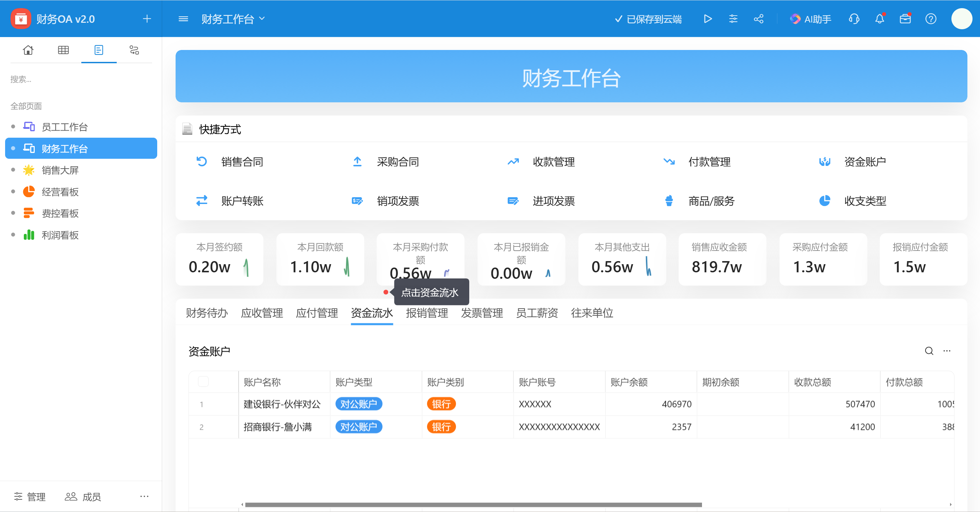
Task: Select the 资金流水 tab
Action: pos(372,313)
